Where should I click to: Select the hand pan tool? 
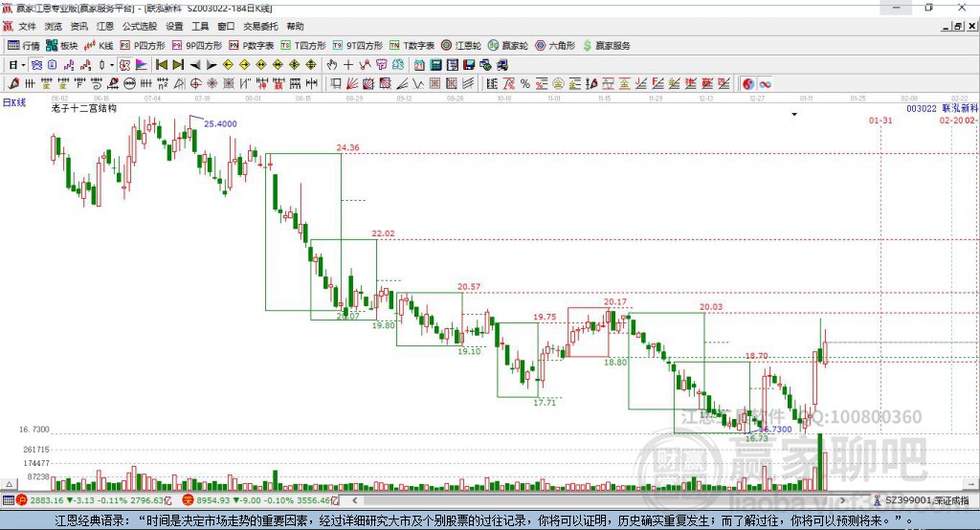point(332,65)
